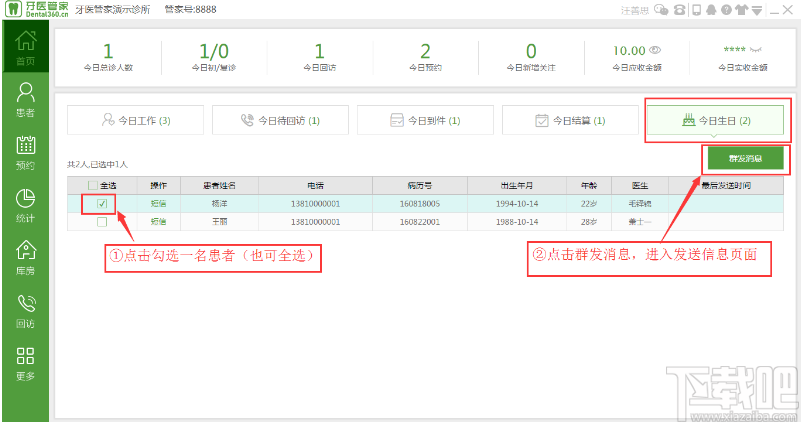The height and width of the screenshot is (422, 801).
Task: Click the 今日应收金额 value 10.00
Action: tap(629, 51)
